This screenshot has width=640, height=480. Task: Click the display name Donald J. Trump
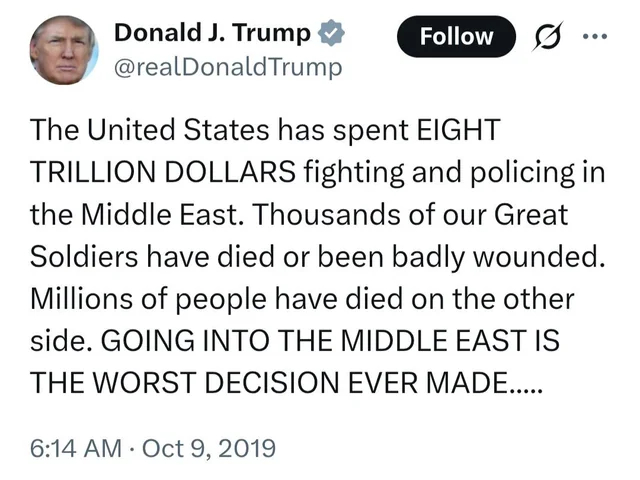pos(212,32)
